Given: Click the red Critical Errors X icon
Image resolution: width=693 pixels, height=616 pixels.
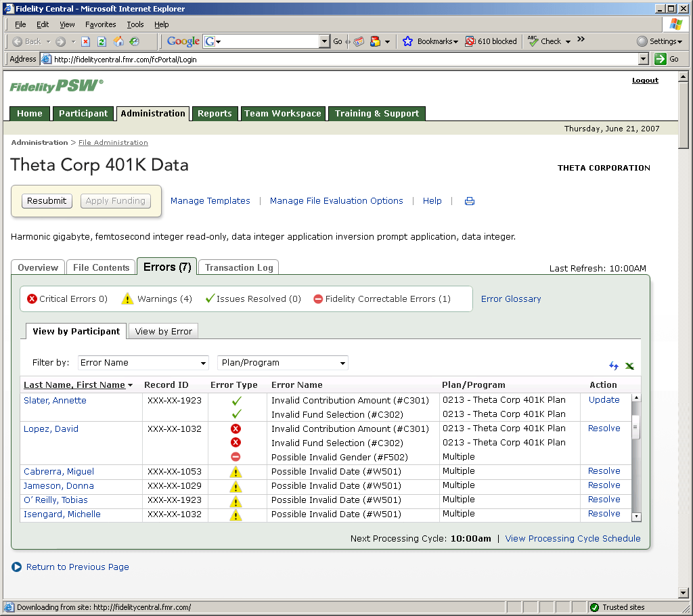Looking at the screenshot, I should 32,299.
